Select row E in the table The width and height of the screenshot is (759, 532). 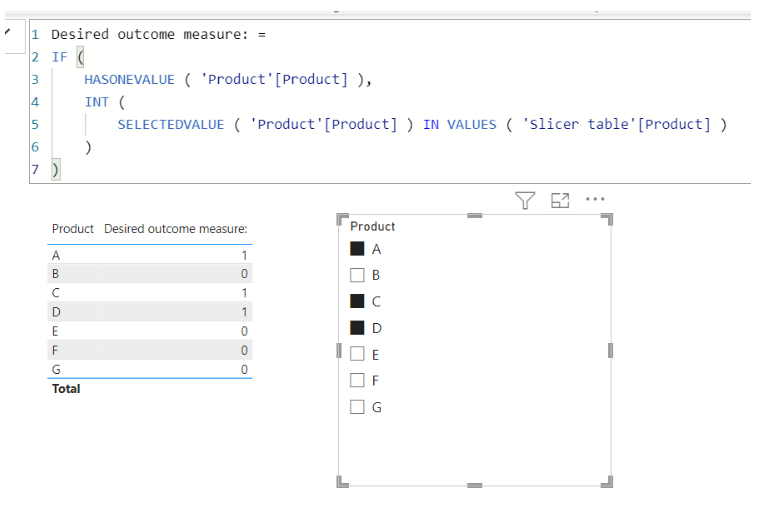(150, 331)
